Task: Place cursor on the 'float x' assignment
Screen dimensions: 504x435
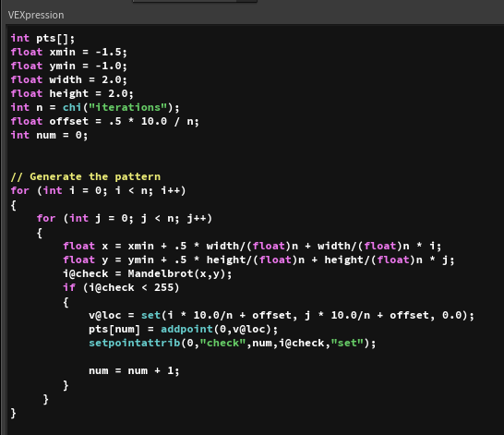Action: click(252, 246)
